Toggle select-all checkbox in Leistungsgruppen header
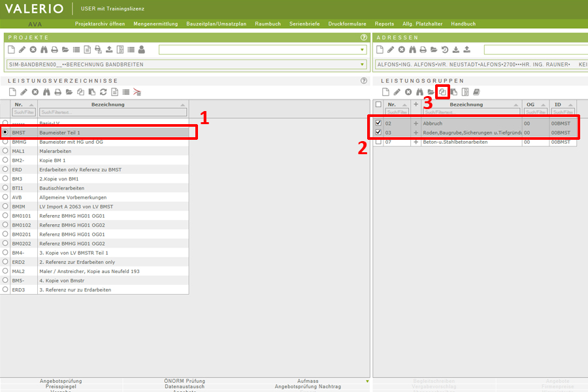Viewport: 588px width, 392px height. (x=378, y=105)
